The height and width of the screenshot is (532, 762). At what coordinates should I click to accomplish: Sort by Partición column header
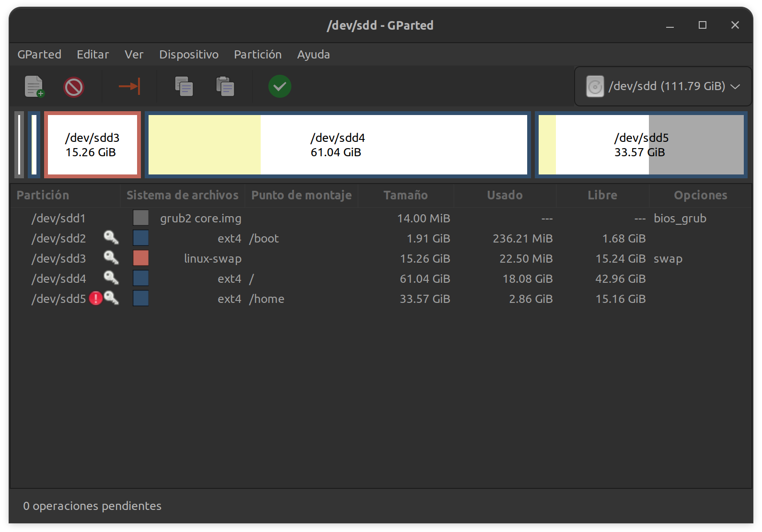pyautogui.click(x=65, y=195)
